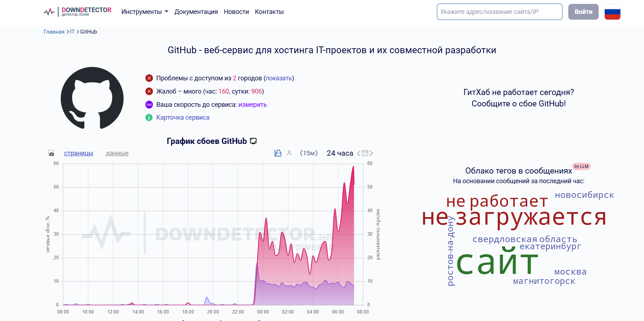Open the Карточка сервиса link
Screen dimensions: 644x321
click(183, 117)
